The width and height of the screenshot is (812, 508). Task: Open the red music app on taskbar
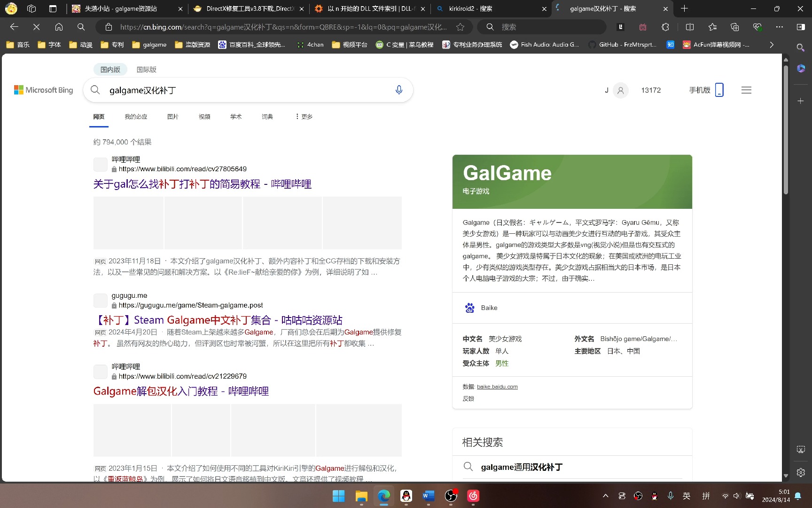pos(473,496)
